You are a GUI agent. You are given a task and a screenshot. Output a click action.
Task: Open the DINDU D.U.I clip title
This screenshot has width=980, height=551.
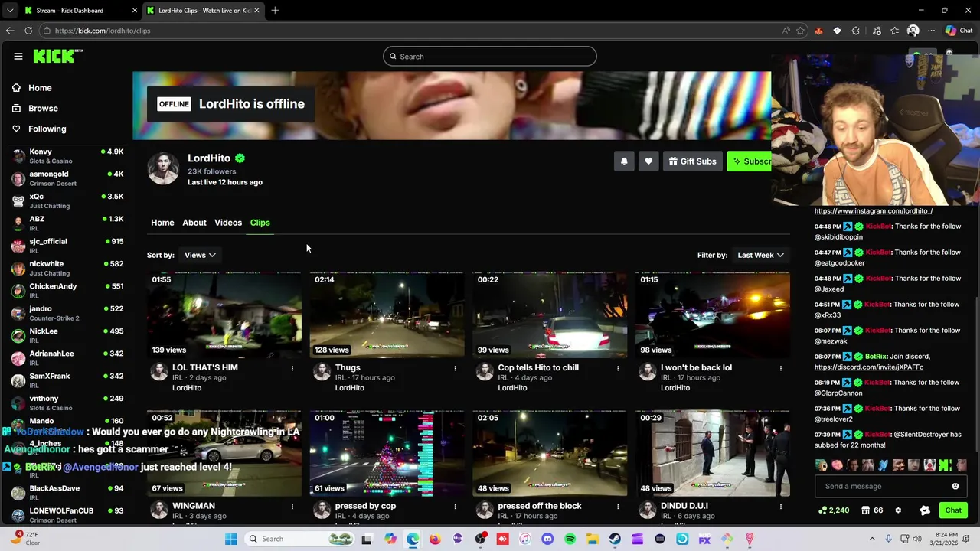[684, 506]
